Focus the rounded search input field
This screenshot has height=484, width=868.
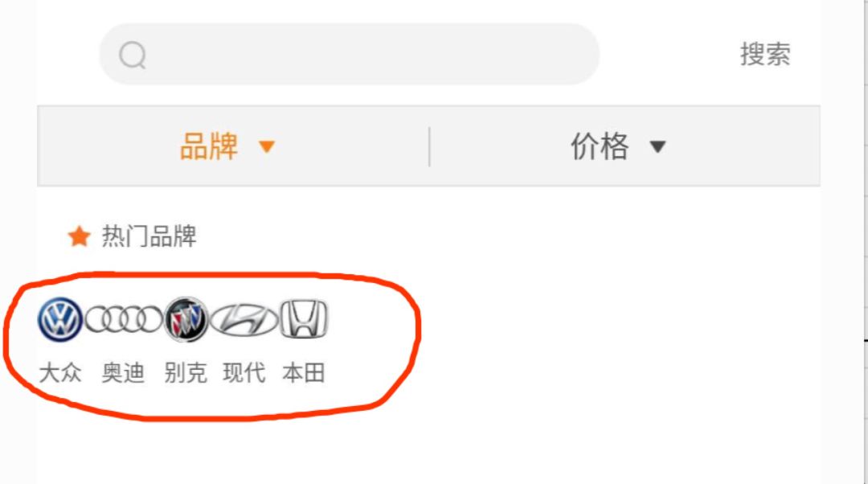(x=350, y=55)
